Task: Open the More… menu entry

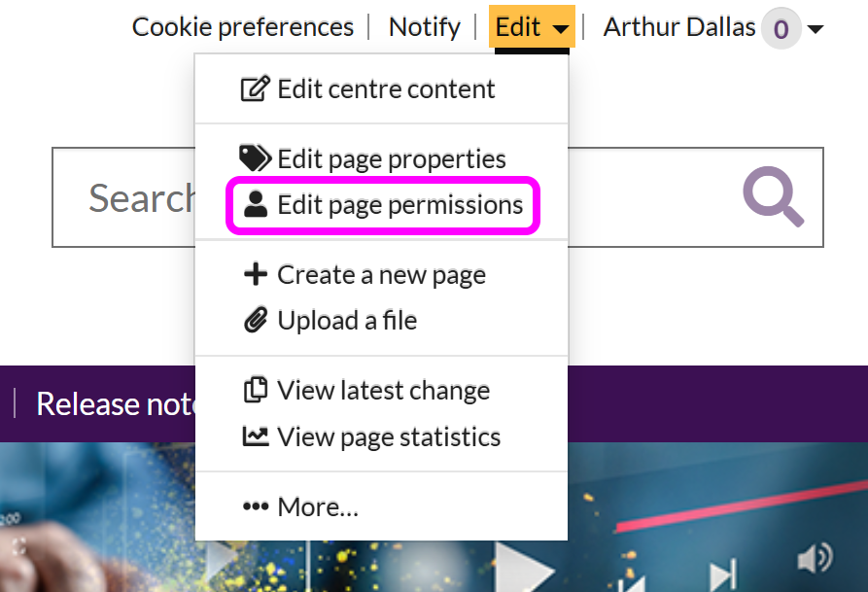Action: click(x=301, y=507)
